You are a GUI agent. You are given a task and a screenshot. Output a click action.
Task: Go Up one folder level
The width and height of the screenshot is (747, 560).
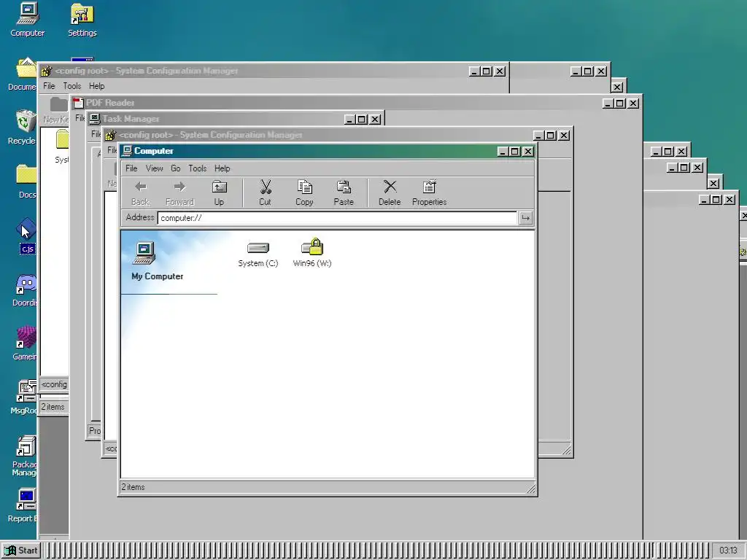[219, 192]
